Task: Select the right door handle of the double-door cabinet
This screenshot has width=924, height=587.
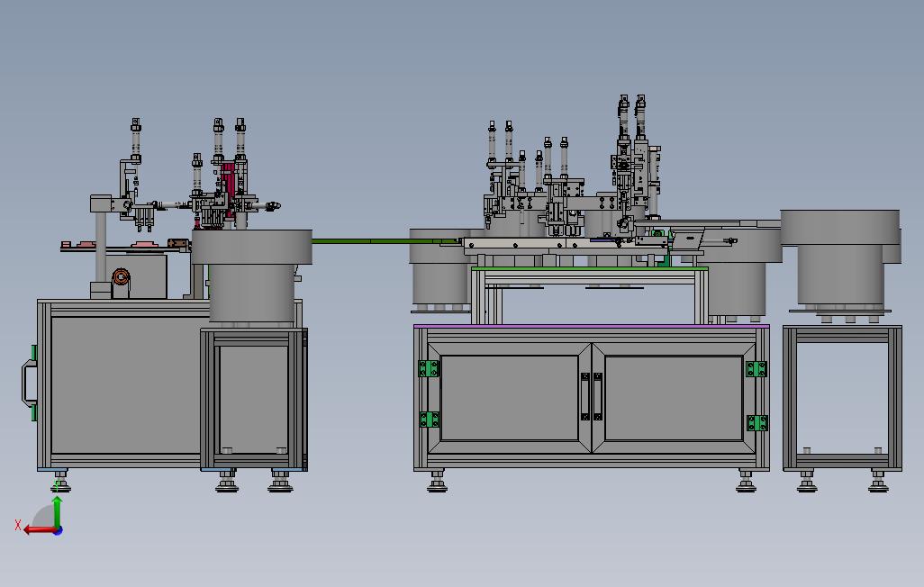Action: click(597, 396)
